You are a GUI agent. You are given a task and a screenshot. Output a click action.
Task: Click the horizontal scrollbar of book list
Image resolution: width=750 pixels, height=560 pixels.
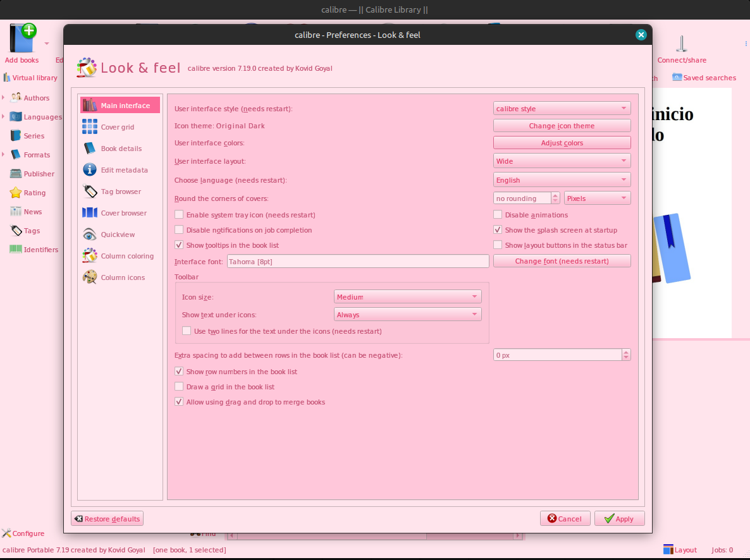click(375, 536)
